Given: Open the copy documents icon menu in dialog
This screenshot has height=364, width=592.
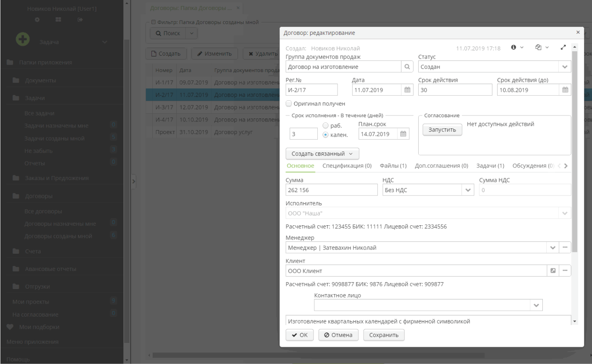Looking at the screenshot, I should tap(542, 47).
